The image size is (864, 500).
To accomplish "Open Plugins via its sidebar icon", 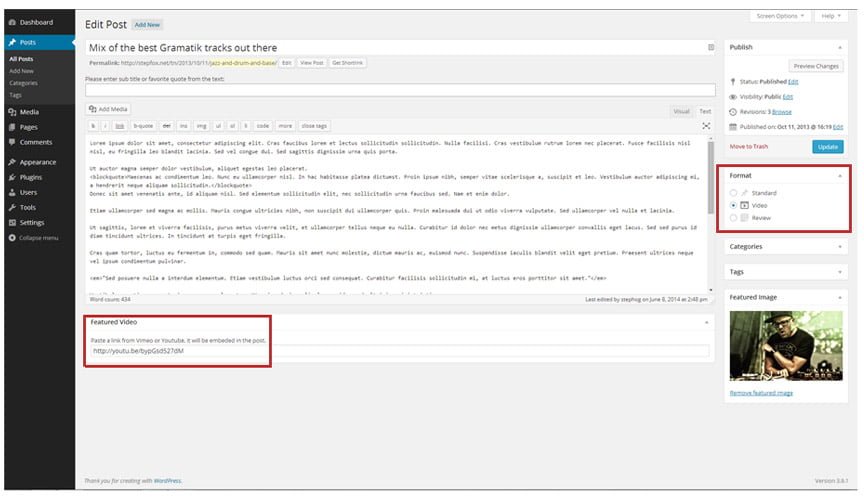I will (11, 177).
